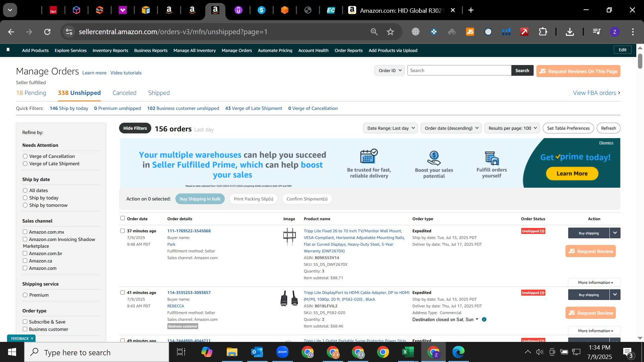Go back with the browser back arrow
Viewport: 644px width, 362px height.
coord(11,32)
